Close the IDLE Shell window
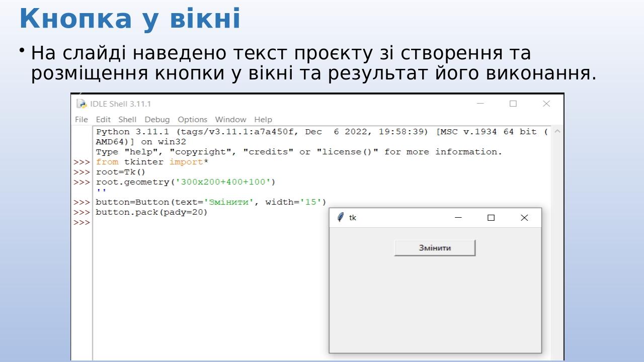 [546, 104]
